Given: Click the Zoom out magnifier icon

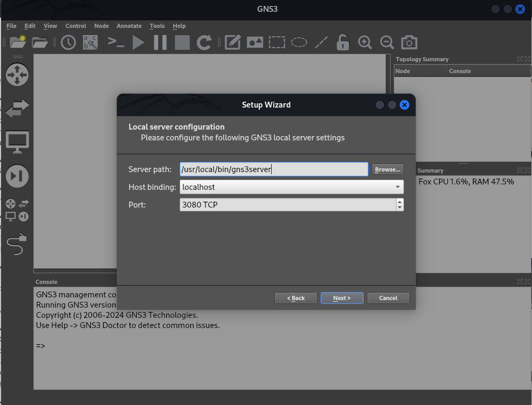Looking at the screenshot, I should pyautogui.click(x=387, y=42).
